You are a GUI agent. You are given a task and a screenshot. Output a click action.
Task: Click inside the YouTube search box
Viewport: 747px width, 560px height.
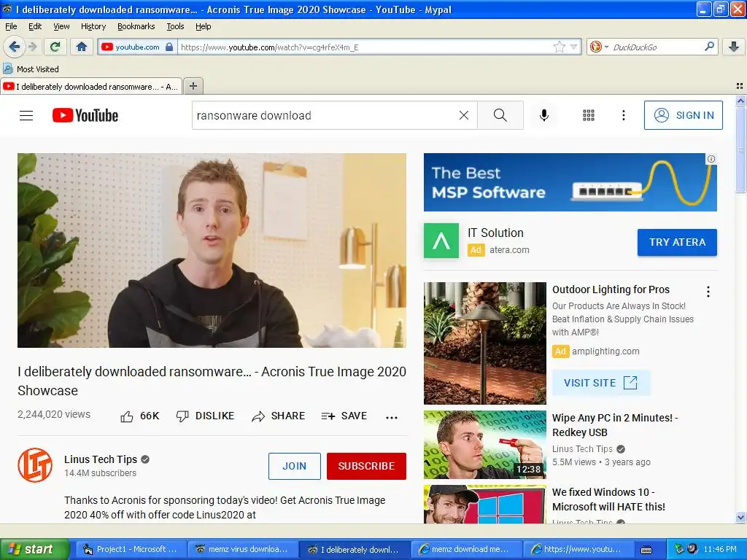324,115
